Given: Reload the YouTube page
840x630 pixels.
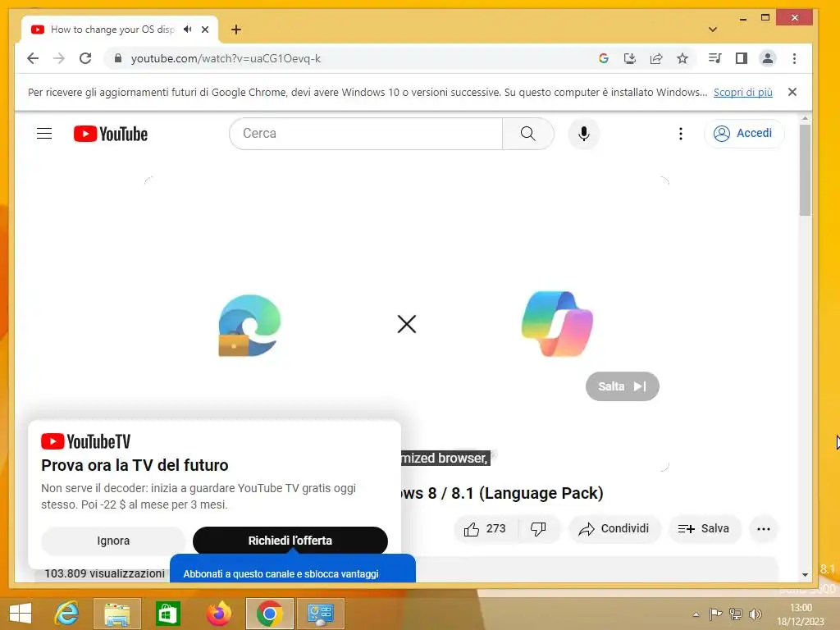Looking at the screenshot, I should point(85,58).
